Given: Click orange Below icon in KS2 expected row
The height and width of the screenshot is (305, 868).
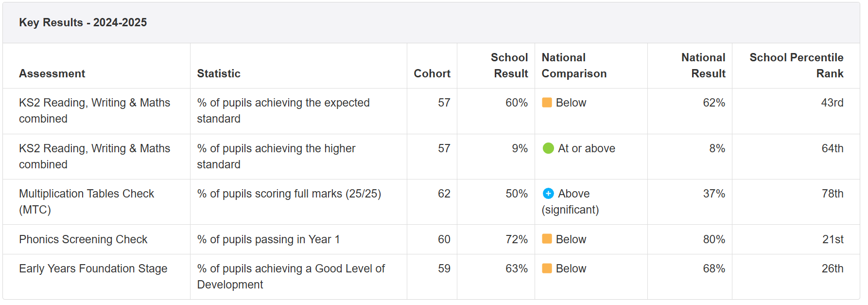Looking at the screenshot, I should click(x=547, y=103).
